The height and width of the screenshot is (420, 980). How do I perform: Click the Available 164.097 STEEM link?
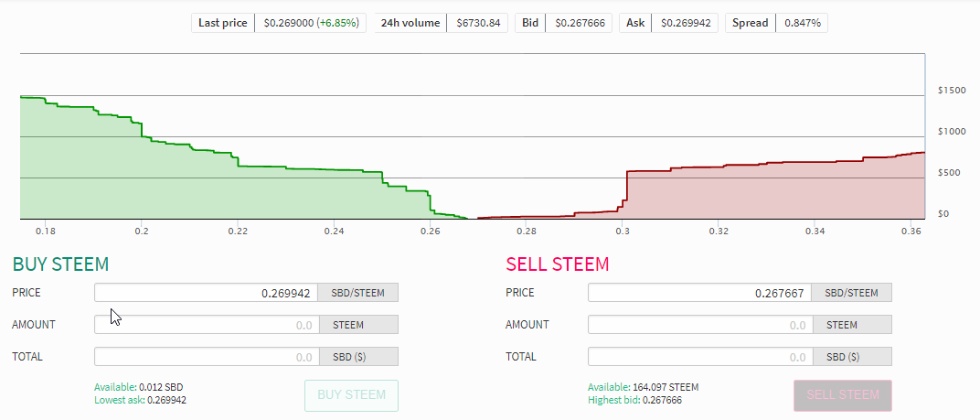click(643, 387)
